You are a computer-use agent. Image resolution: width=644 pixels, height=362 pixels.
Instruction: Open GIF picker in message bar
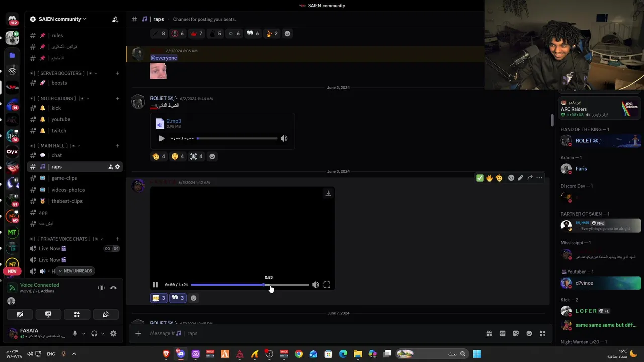[502, 333]
